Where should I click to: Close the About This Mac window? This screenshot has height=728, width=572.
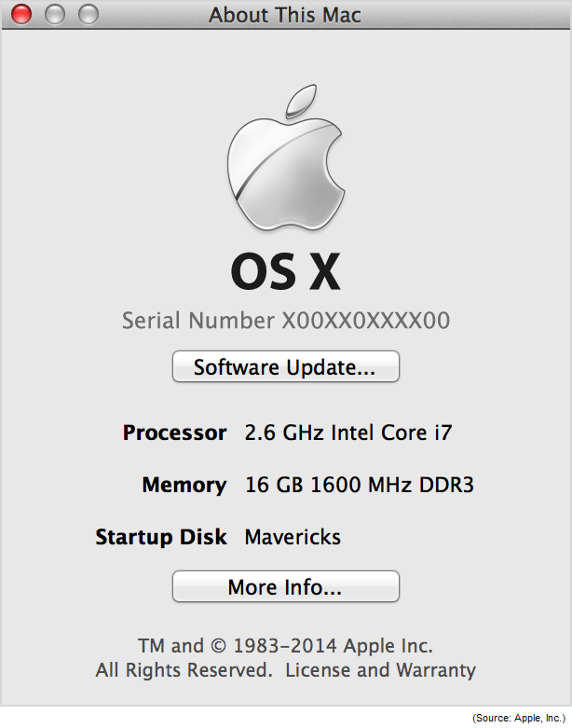coord(20,14)
